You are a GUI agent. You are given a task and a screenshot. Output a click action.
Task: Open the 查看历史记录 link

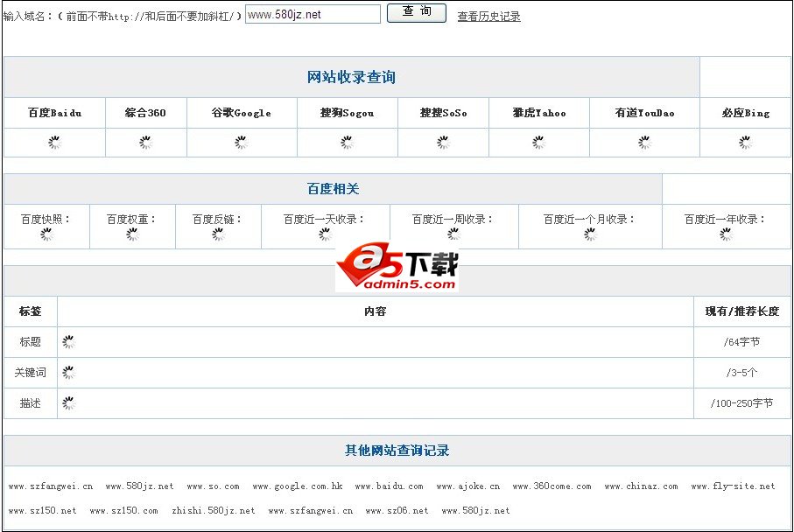pos(488,17)
